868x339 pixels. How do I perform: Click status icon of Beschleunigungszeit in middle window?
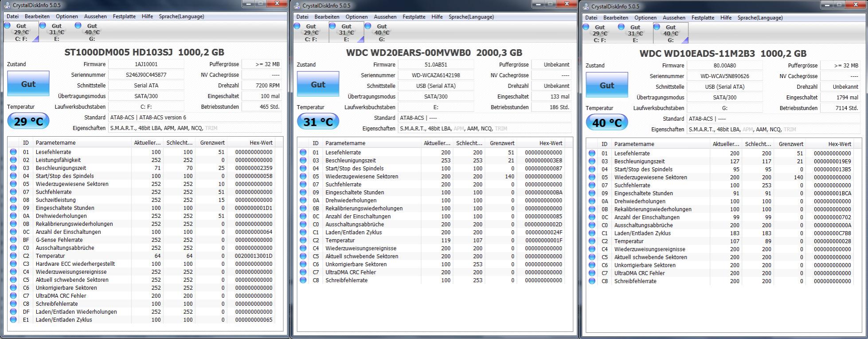tap(303, 160)
